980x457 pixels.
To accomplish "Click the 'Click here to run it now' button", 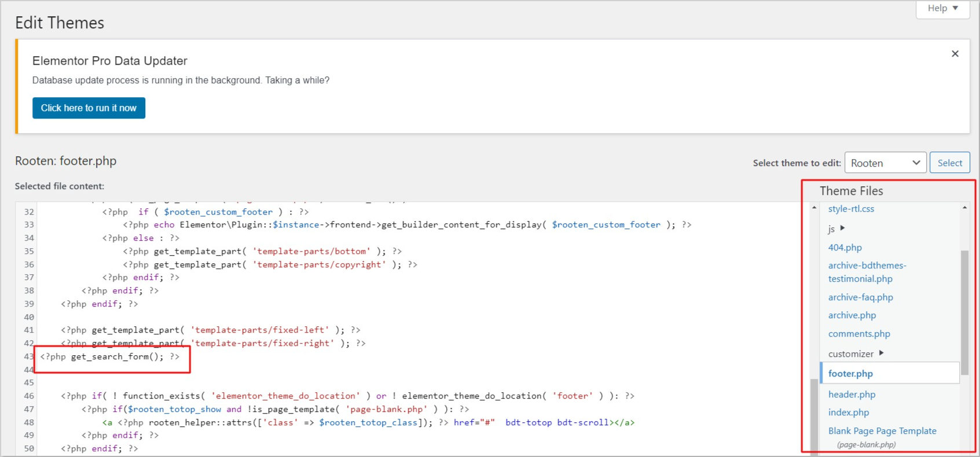I will point(89,108).
